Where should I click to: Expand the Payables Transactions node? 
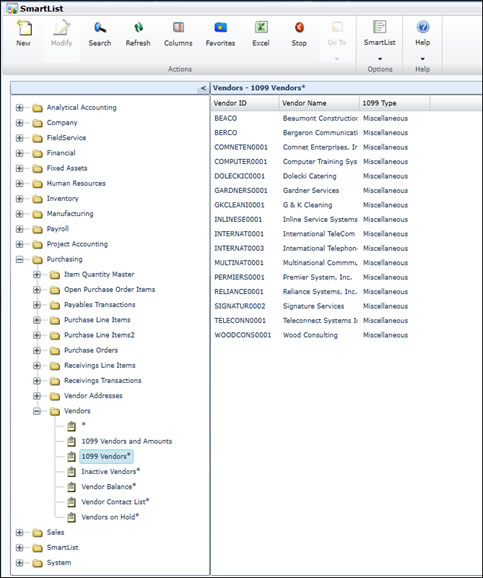coord(37,305)
